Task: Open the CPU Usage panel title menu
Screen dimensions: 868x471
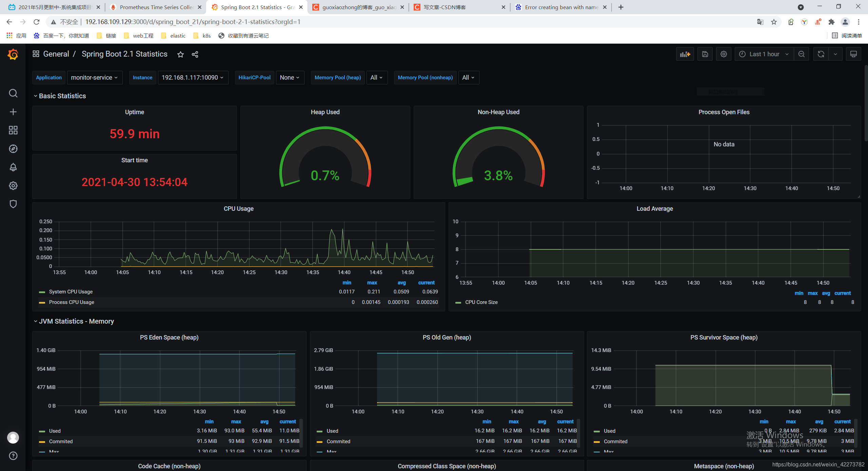Action: (x=238, y=209)
